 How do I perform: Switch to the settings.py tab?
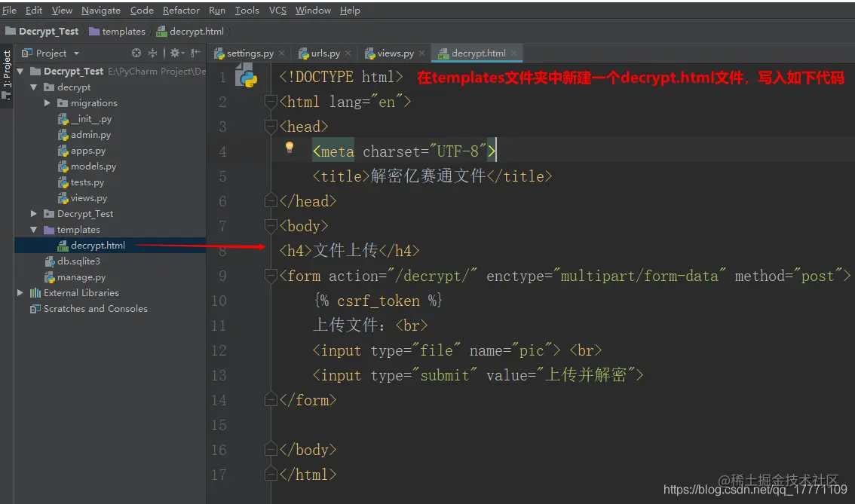pyautogui.click(x=250, y=53)
